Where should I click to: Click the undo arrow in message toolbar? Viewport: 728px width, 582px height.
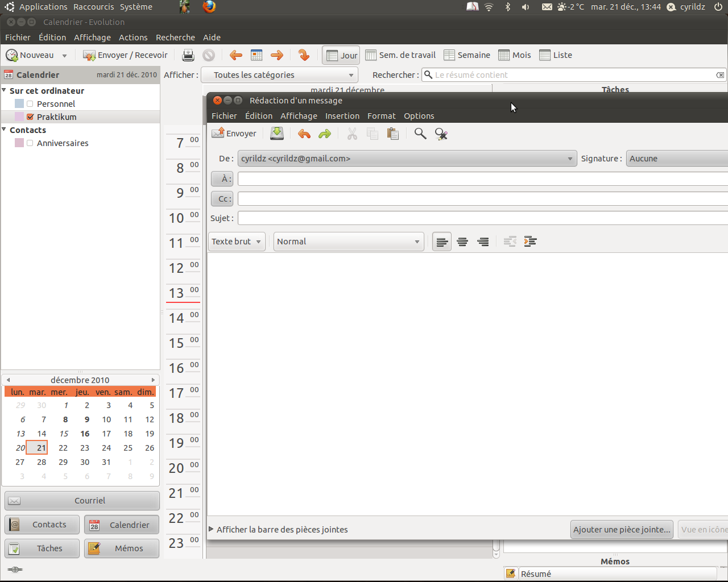[304, 134]
